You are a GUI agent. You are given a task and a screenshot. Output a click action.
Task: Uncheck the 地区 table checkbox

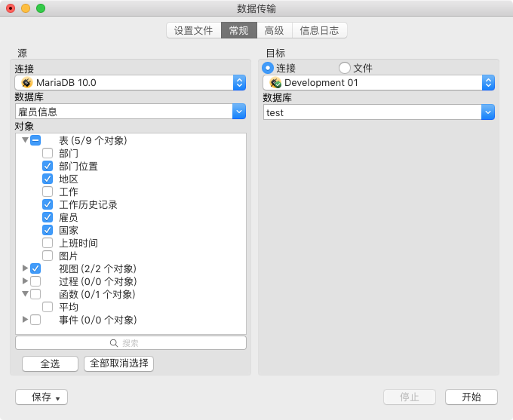click(48, 179)
